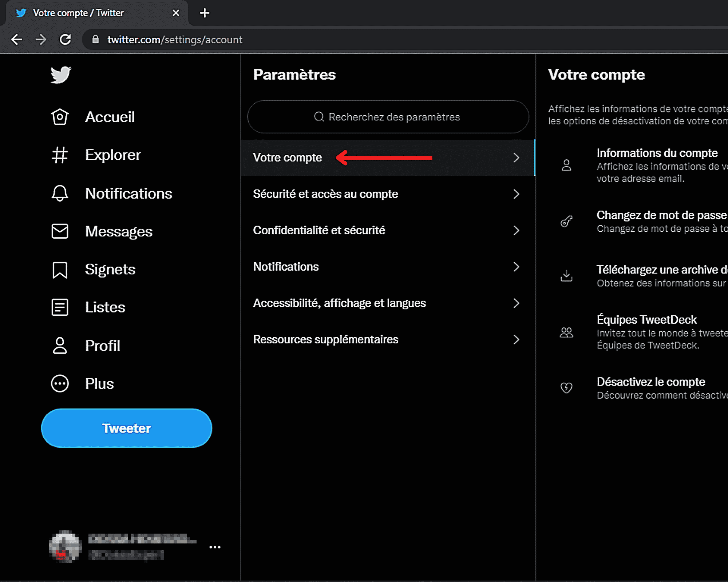Screen dimensions: 728x582
Task: Select Notifications in the Paramètres list
Action: (x=388, y=267)
